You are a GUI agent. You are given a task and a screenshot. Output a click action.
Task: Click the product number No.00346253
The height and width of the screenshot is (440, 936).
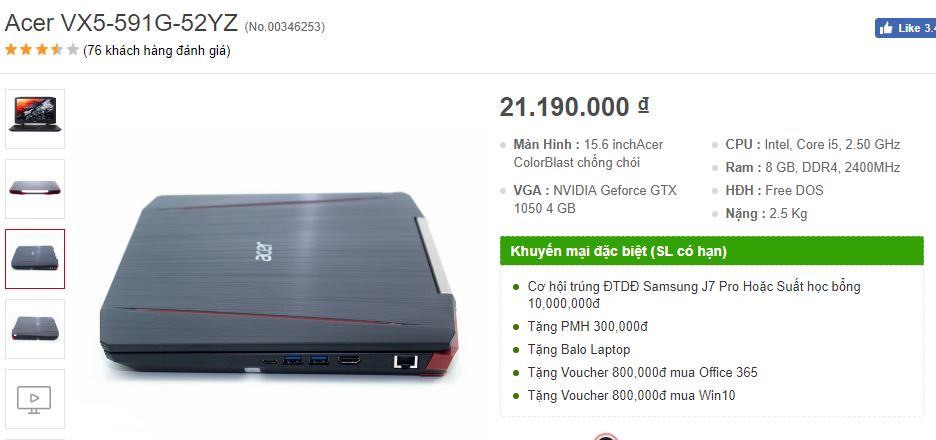(285, 27)
